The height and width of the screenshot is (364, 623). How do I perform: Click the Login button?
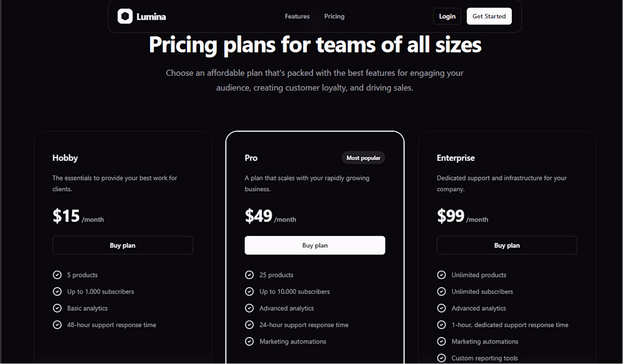(x=447, y=16)
